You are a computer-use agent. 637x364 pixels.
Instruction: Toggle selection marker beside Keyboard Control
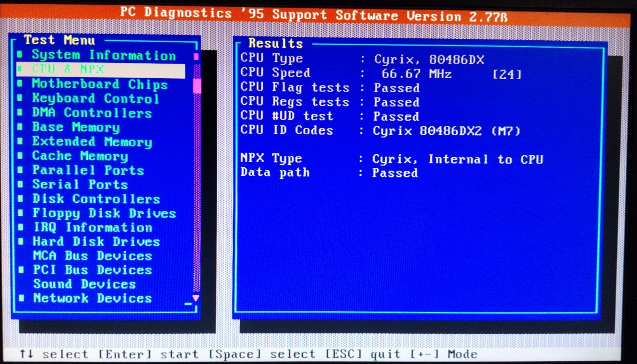(20, 99)
